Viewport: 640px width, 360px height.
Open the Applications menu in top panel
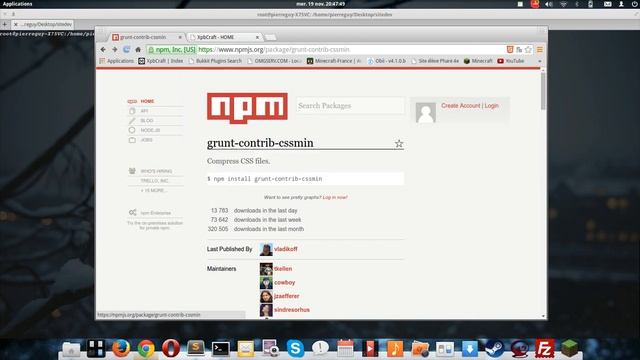click(x=17, y=4)
